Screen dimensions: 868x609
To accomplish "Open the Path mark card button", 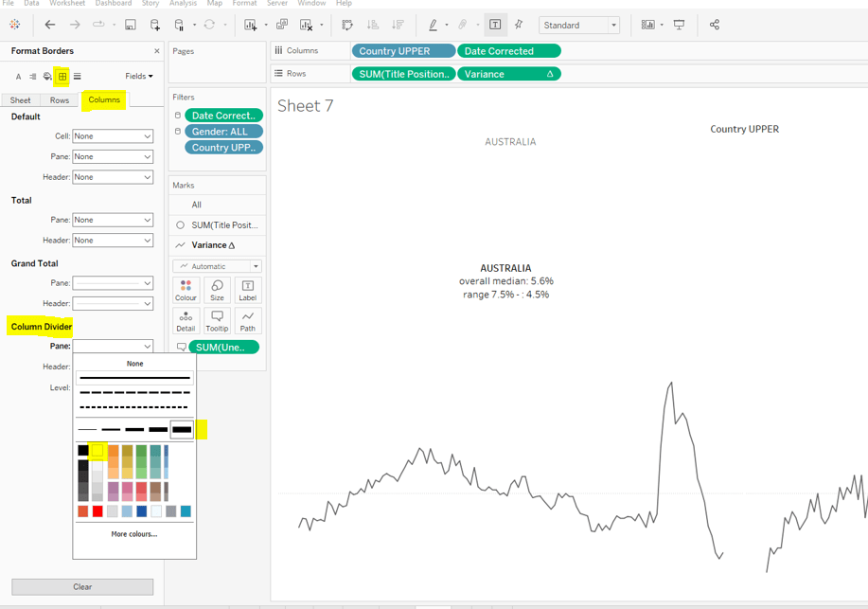I will (x=247, y=321).
